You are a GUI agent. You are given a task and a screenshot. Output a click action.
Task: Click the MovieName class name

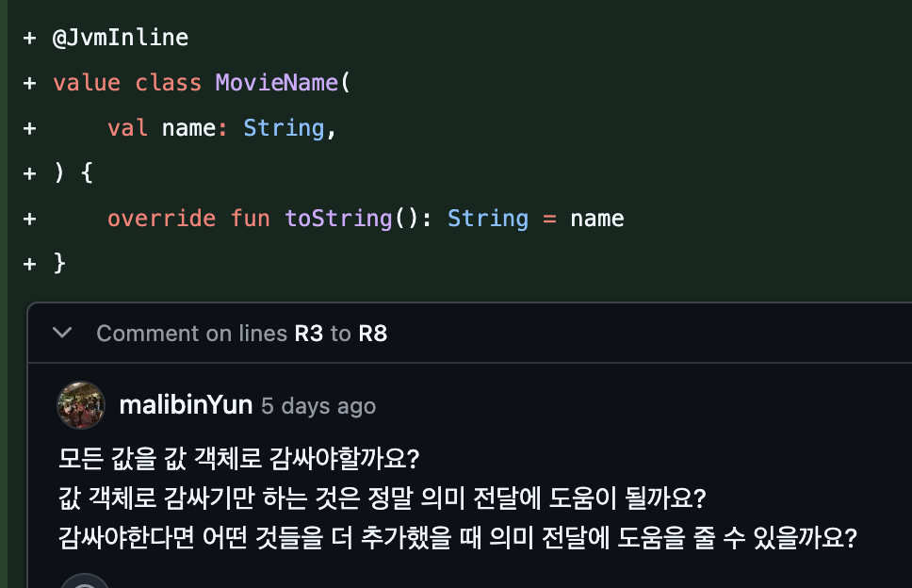276,83
